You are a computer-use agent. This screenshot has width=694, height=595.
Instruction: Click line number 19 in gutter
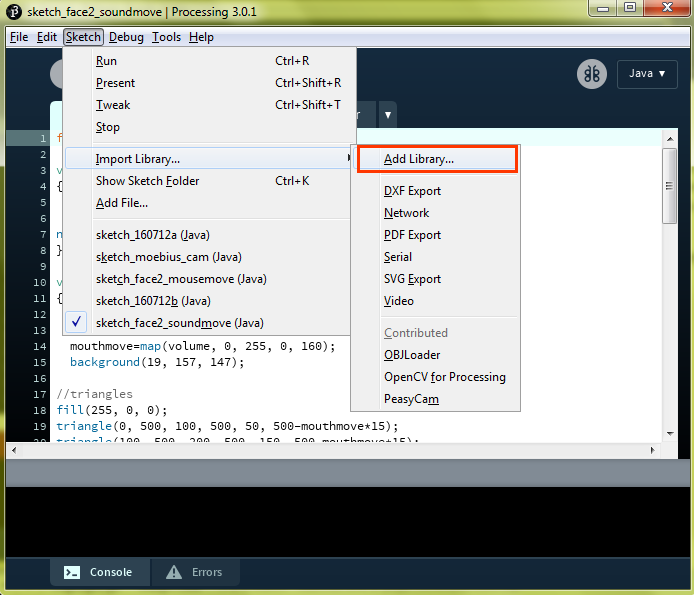click(40, 426)
